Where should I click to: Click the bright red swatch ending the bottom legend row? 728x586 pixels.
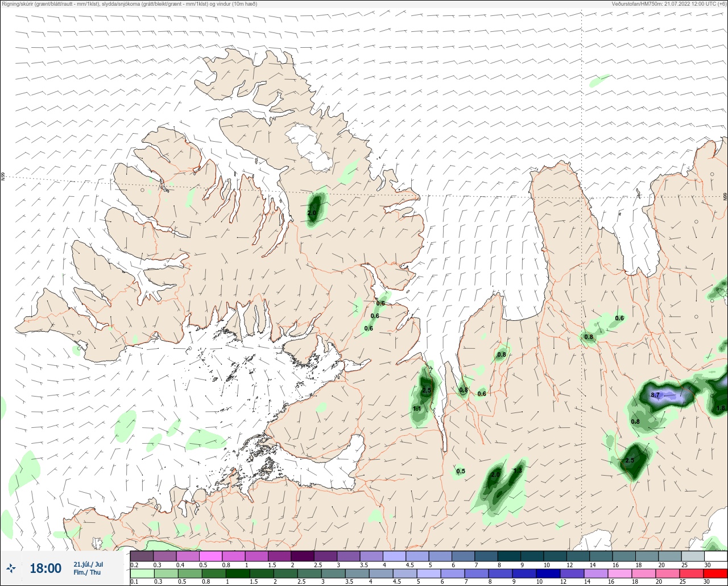[715, 573]
